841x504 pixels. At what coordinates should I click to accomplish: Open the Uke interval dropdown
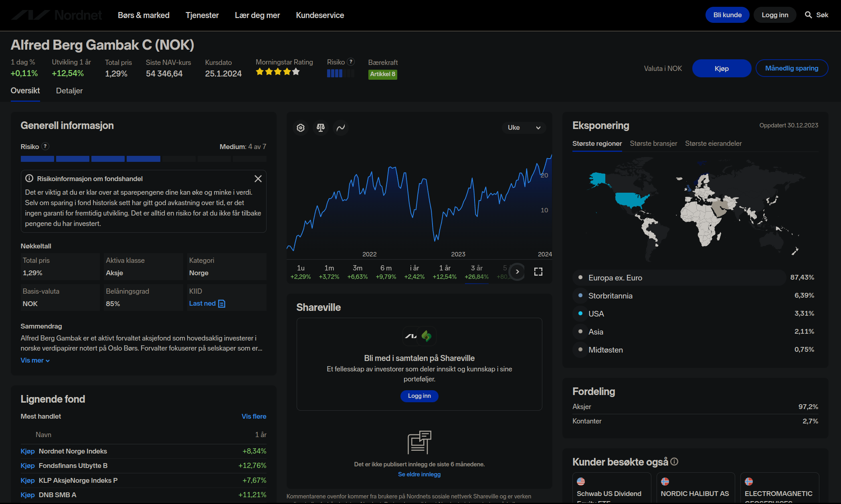coord(524,128)
